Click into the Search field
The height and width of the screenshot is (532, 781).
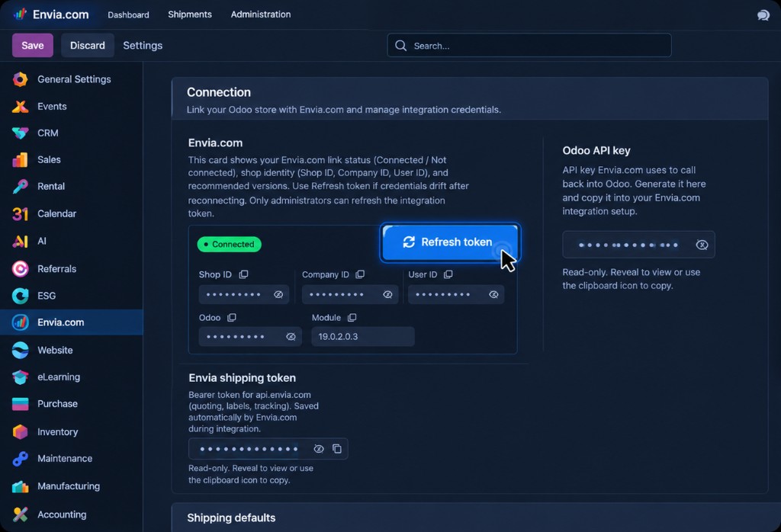(x=529, y=45)
